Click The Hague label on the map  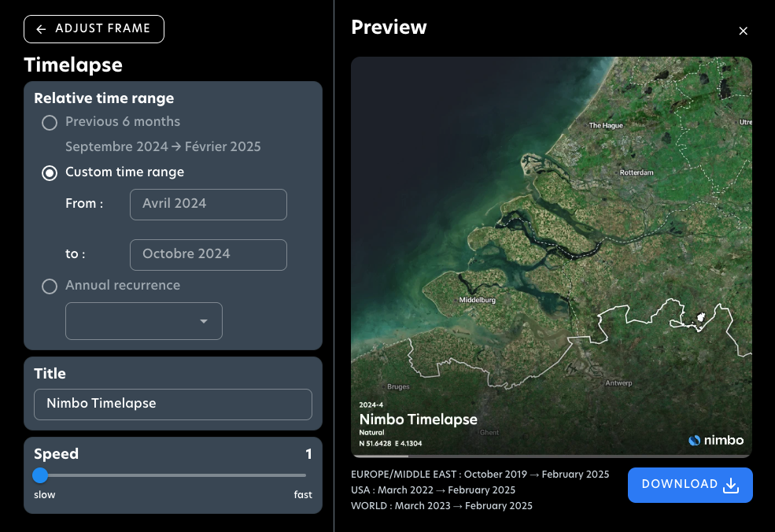click(606, 126)
